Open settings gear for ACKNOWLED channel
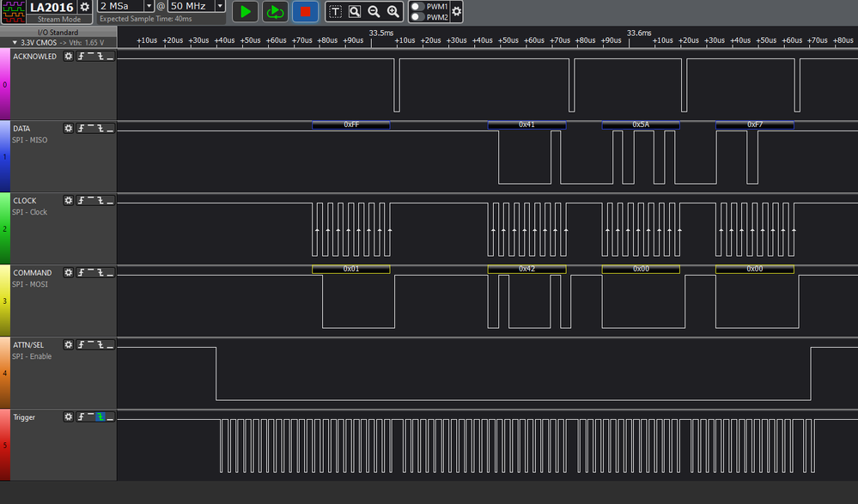858x504 pixels. point(68,56)
